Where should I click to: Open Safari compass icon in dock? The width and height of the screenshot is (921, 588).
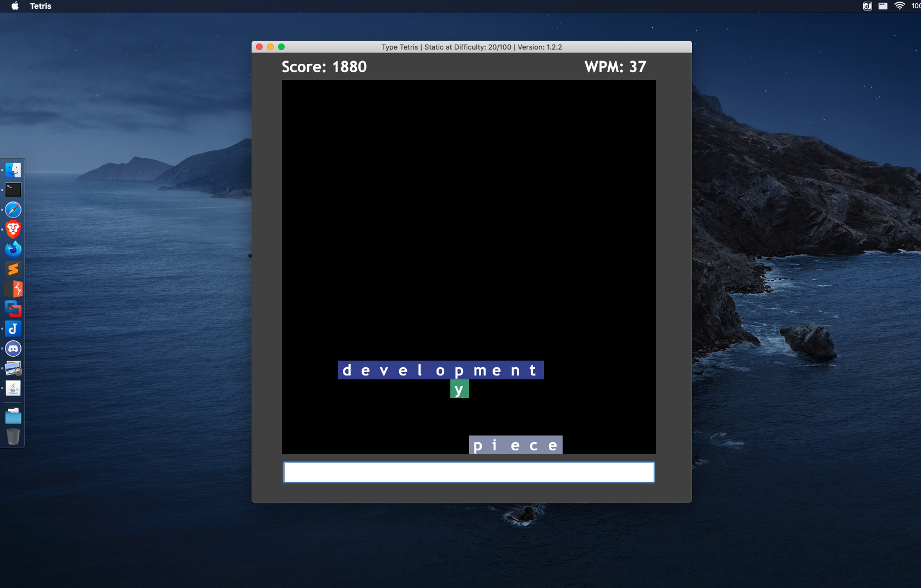[x=13, y=209]
